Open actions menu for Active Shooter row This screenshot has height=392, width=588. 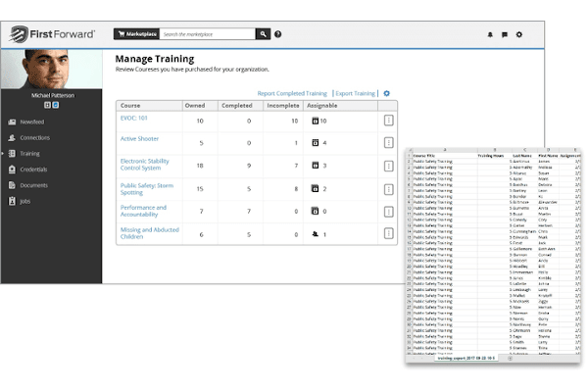click(388, 142)
